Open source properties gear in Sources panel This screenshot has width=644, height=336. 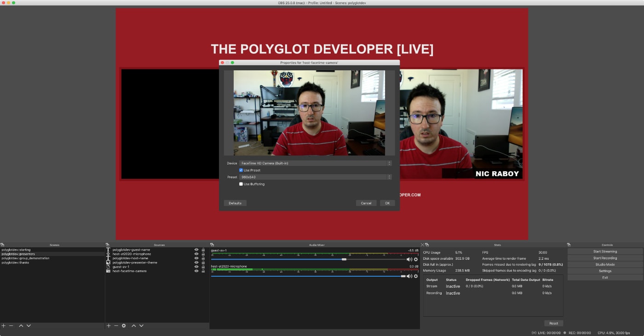click(x=124, y=325)
